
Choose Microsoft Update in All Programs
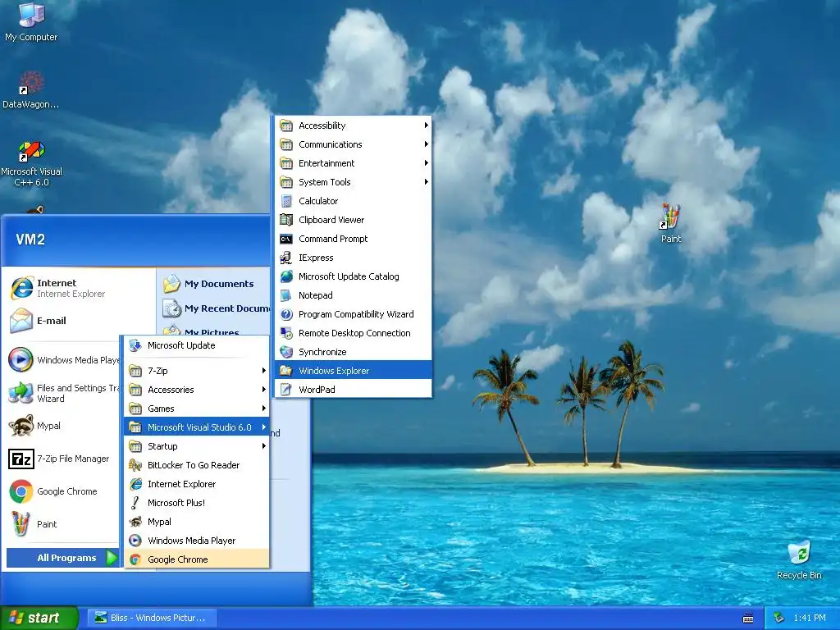[197, 345]
